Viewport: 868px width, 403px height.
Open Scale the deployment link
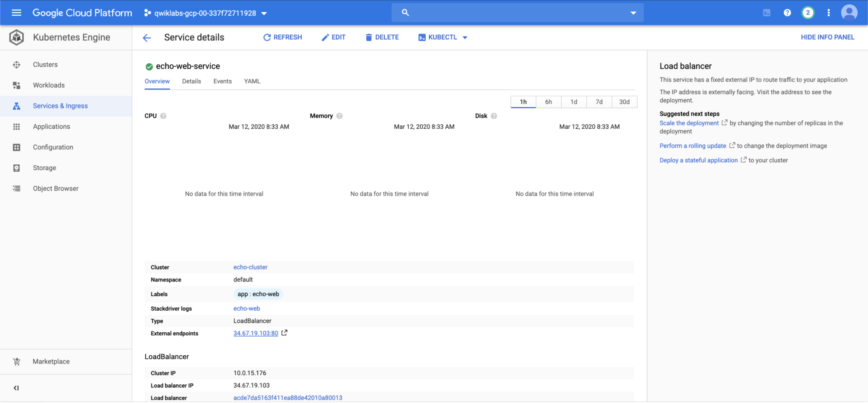pyautogui.click(x=689, y=123)
